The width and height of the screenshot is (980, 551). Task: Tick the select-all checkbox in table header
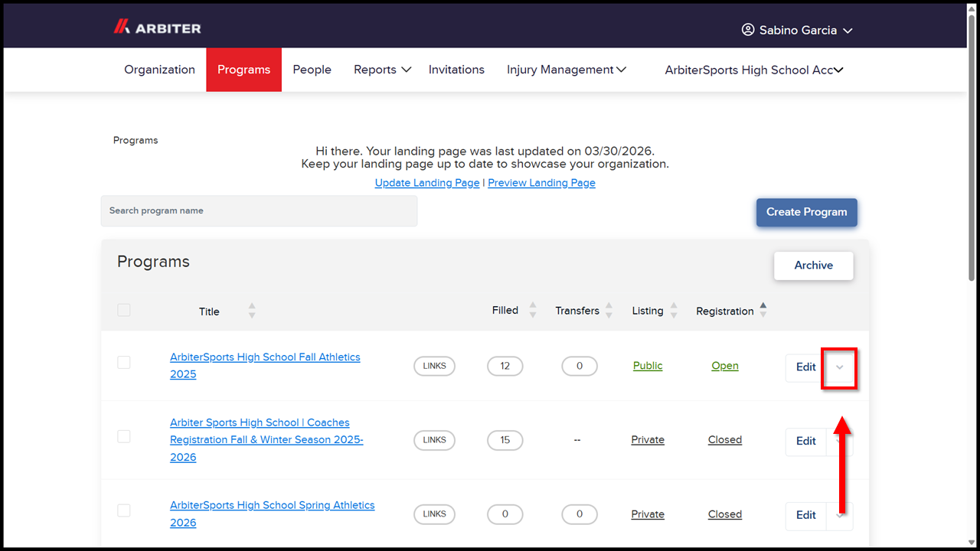coord(124,310)
